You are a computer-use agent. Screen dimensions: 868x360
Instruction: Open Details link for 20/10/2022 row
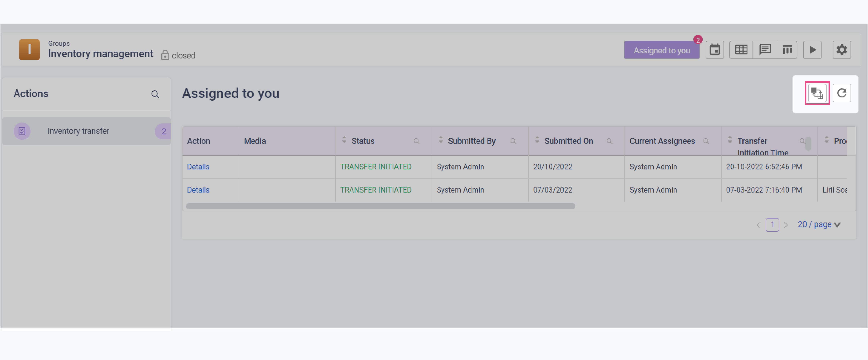coord(198,167)
